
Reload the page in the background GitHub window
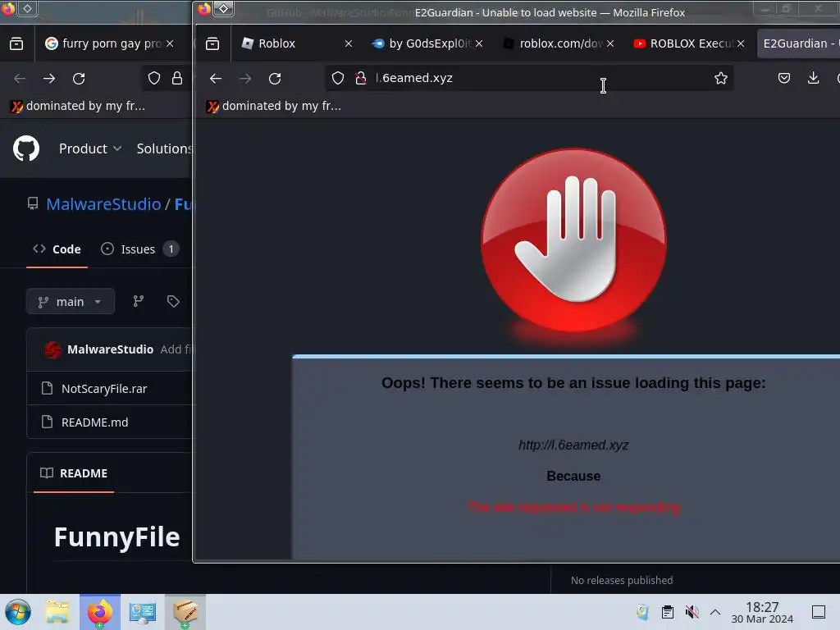point(79,79)
